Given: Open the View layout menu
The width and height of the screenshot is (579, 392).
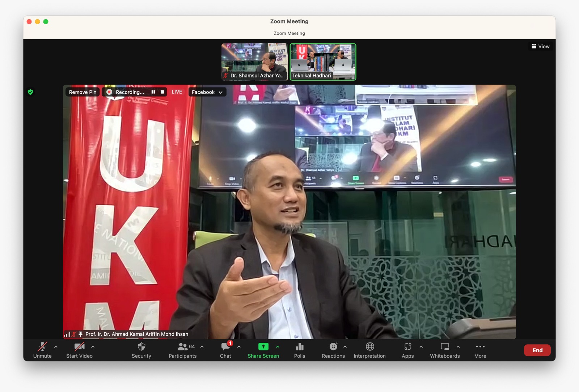Looking at the screenshot, I should [x=541, y=46].
